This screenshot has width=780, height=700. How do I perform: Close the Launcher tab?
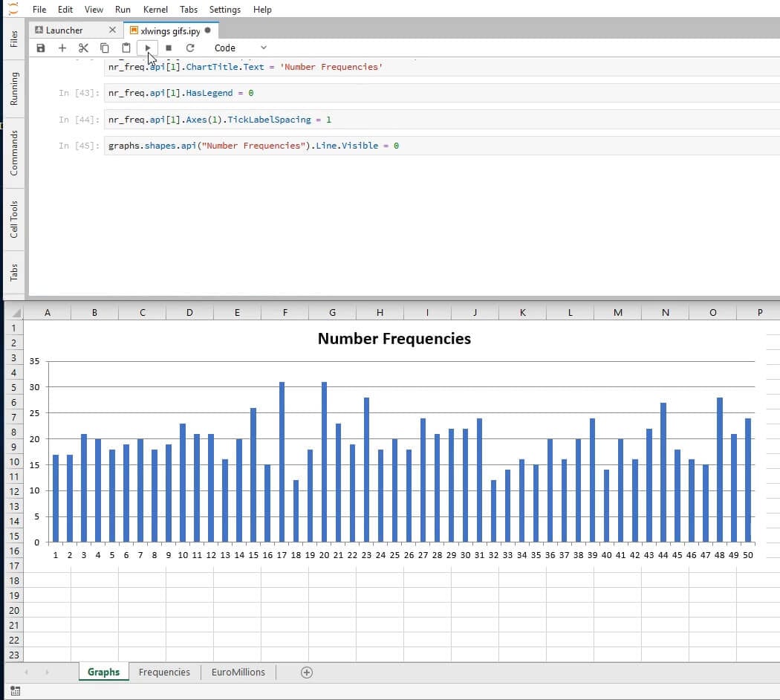[x=112, y=30]
